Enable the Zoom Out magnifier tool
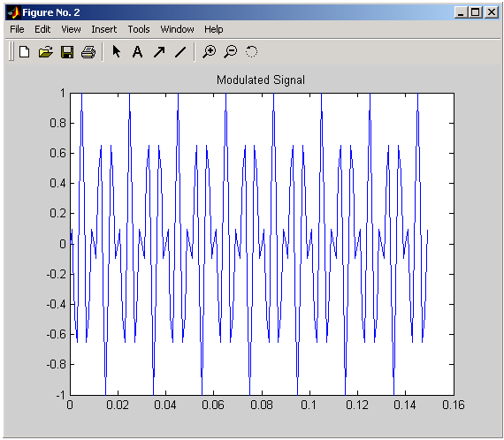This screenshot has width=504, height=440. click(x=231, y=52)
